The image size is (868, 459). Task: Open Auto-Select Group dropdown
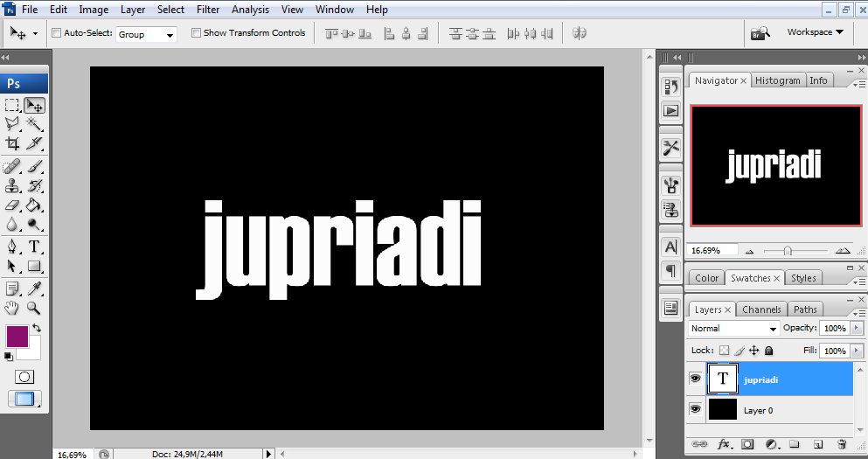(146, 34)
